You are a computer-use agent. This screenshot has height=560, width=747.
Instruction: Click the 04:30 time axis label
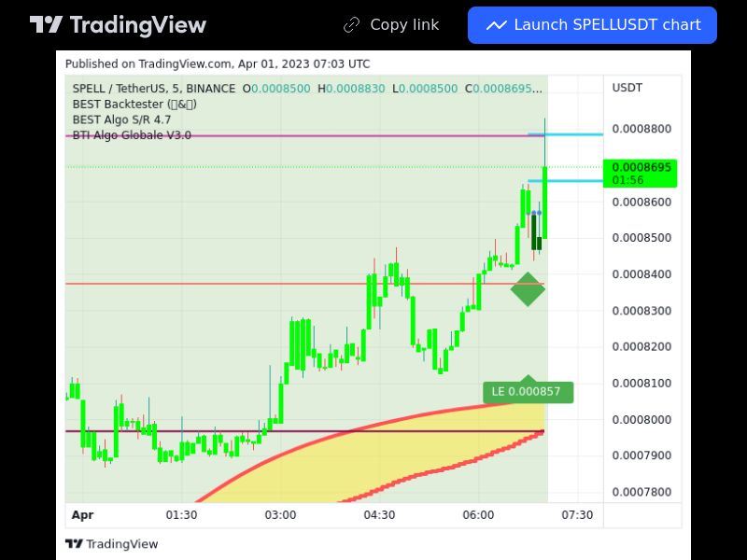(379, 515)
